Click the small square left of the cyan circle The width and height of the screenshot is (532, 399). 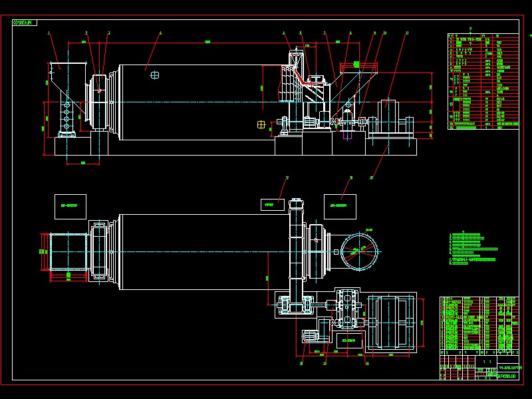pyautogui.click(x=336, y=252)
